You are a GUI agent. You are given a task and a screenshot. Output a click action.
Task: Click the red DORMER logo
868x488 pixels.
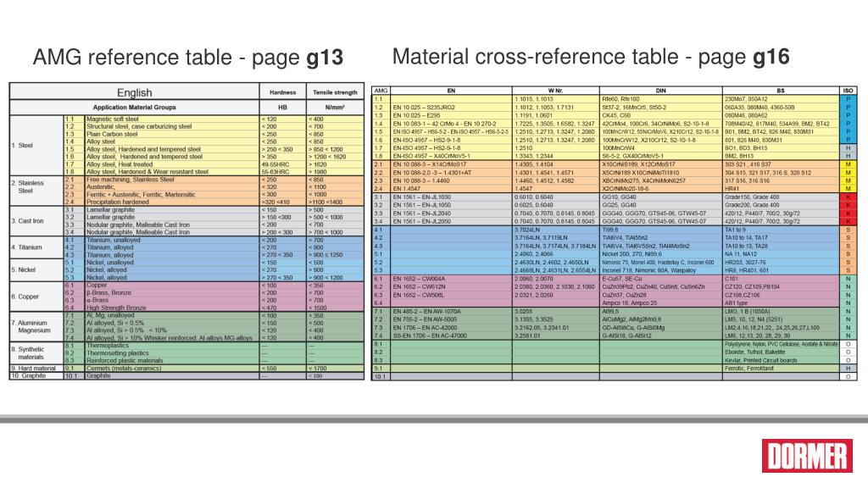807,456
